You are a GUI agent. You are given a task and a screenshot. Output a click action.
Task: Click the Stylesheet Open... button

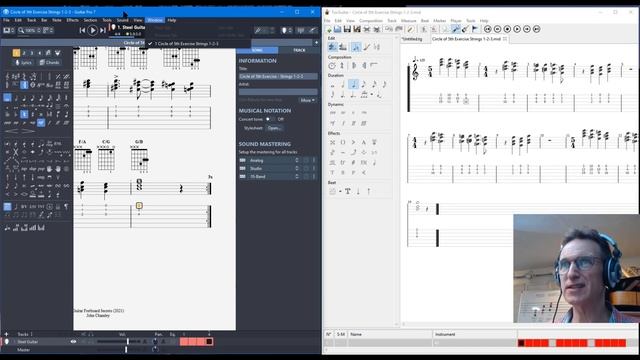click(x=274, y=128)
